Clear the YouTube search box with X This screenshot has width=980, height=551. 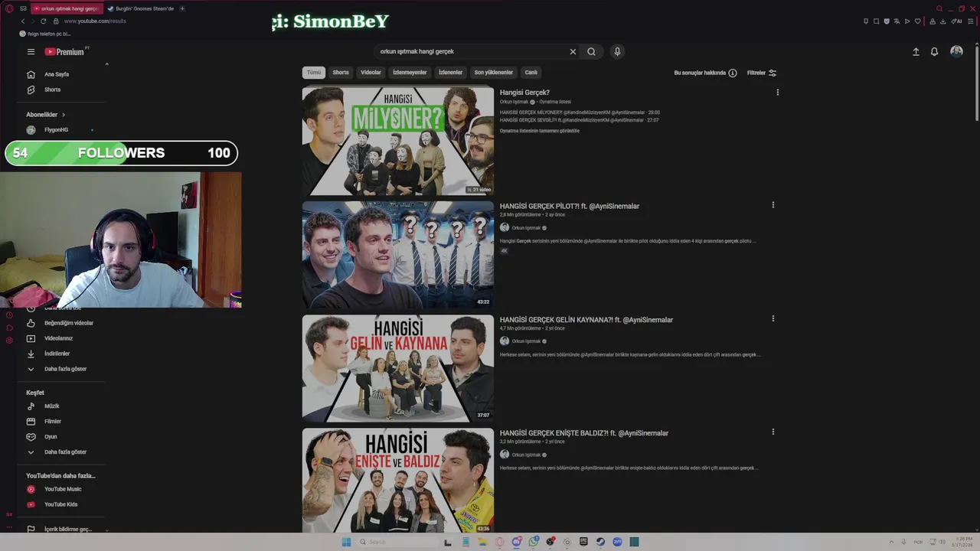click(573, 51)
